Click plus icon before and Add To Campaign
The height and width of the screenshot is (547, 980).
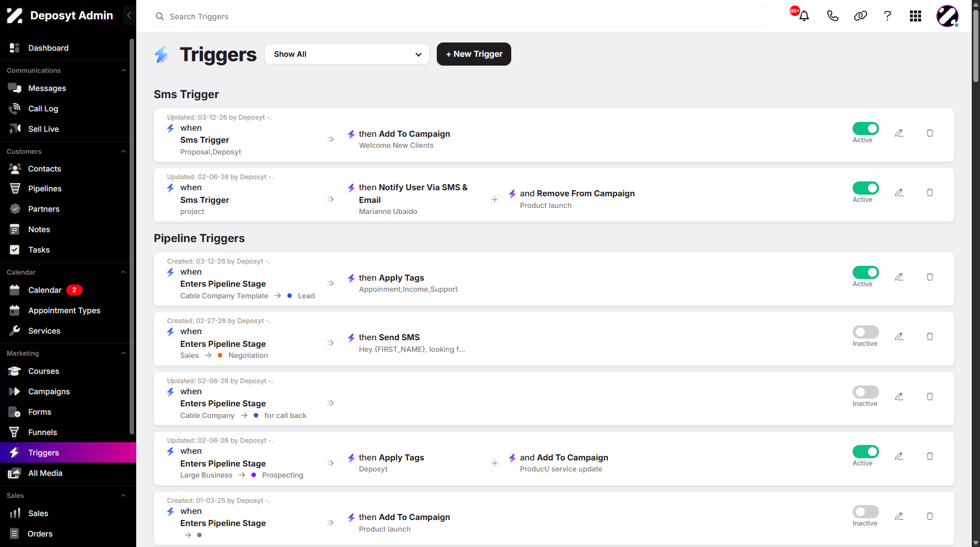pos(495,463)
